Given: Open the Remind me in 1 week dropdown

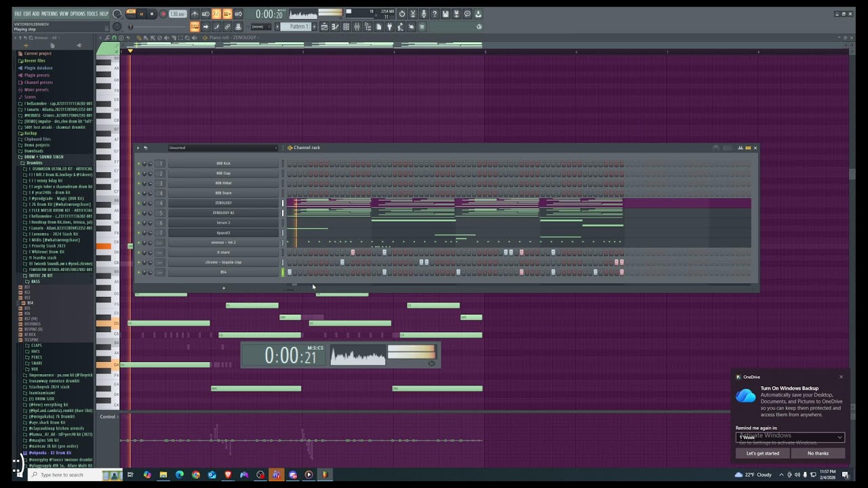Looking at the screenshot, I should 790,437.
